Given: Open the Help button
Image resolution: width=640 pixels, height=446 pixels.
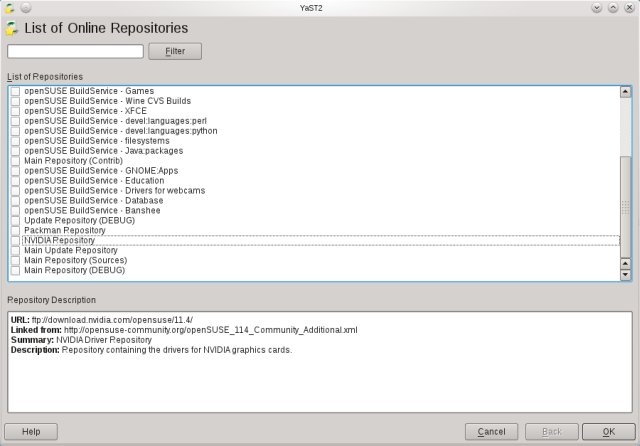Looking at the screenshot, I should 31,432.
